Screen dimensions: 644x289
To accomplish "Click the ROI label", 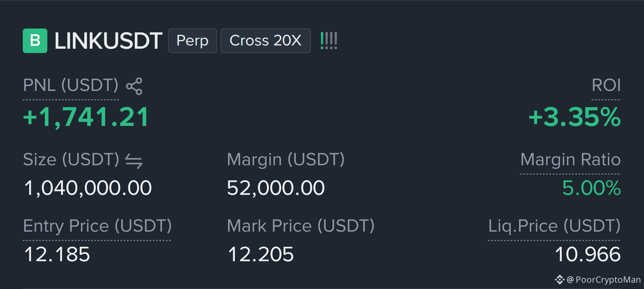I will (606, 86).
